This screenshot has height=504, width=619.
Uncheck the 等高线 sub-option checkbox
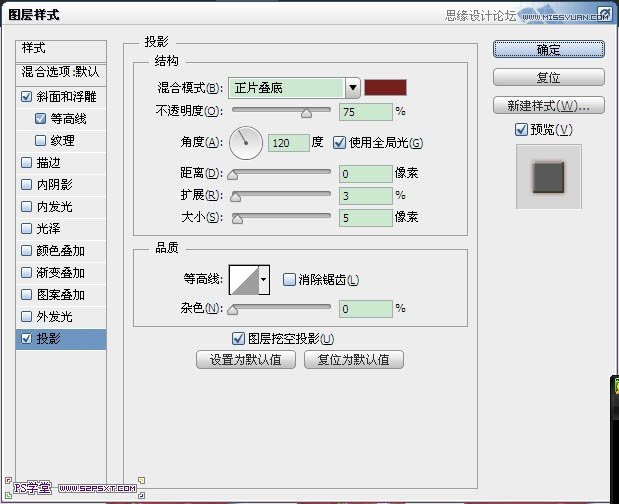tap(40, 118)
